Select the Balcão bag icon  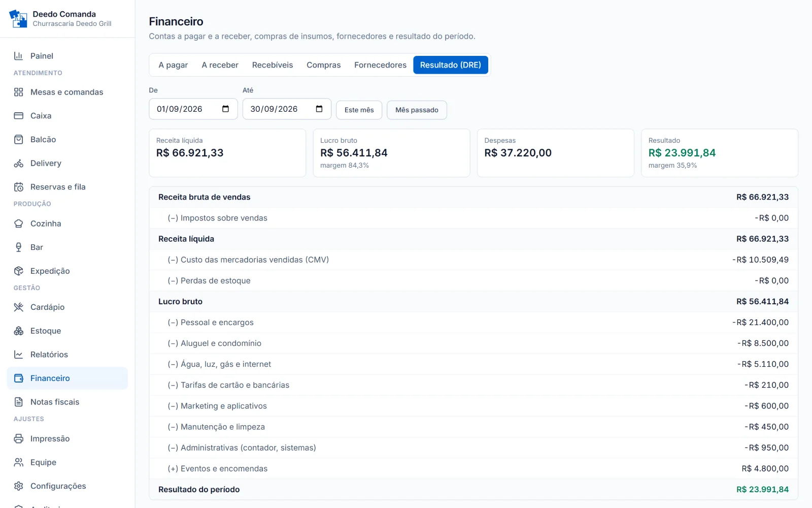[x=19, y=139]
